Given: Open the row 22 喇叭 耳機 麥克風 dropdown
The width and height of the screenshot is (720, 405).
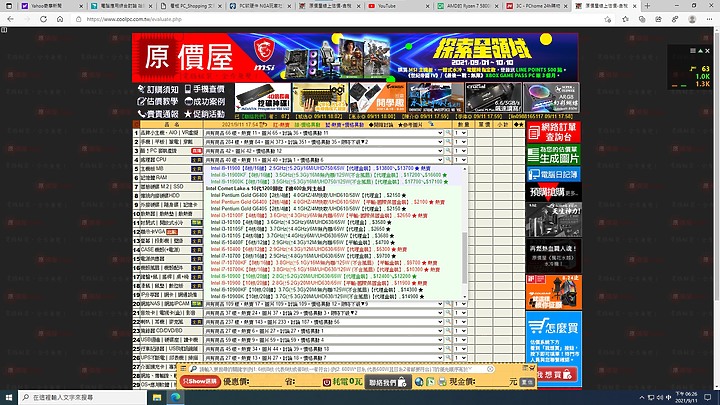Looking at the screenshot, I should pos(324,322).
